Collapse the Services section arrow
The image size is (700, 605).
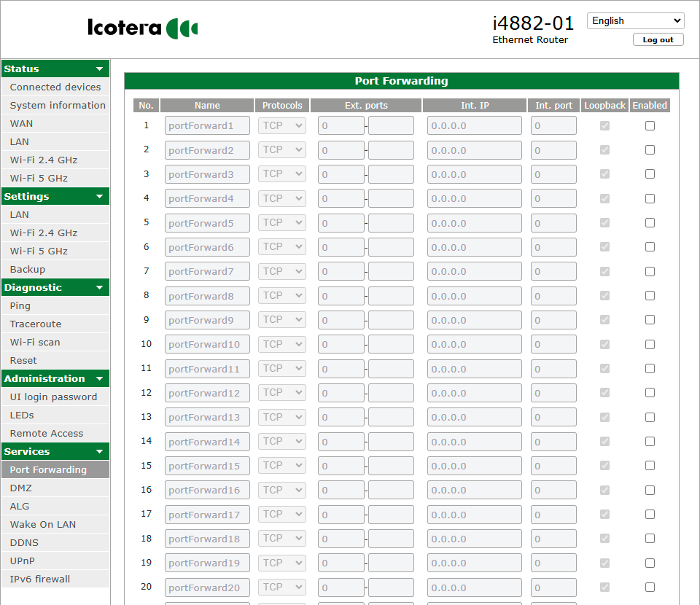click(99, 452)
